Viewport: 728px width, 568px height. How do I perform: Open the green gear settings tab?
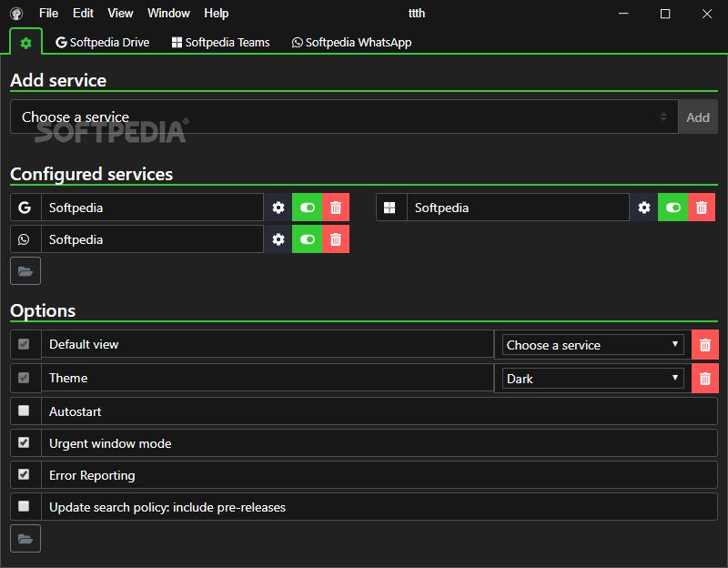click(25, 43)
